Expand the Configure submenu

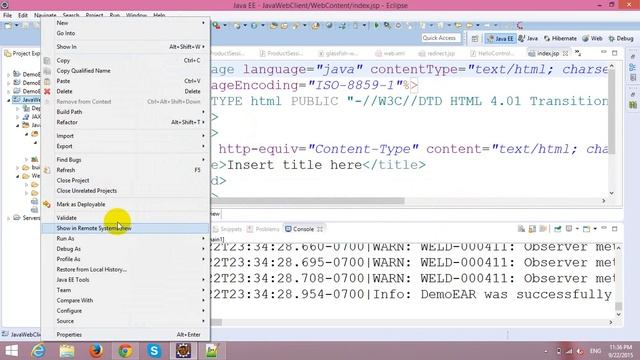[126, 311]
